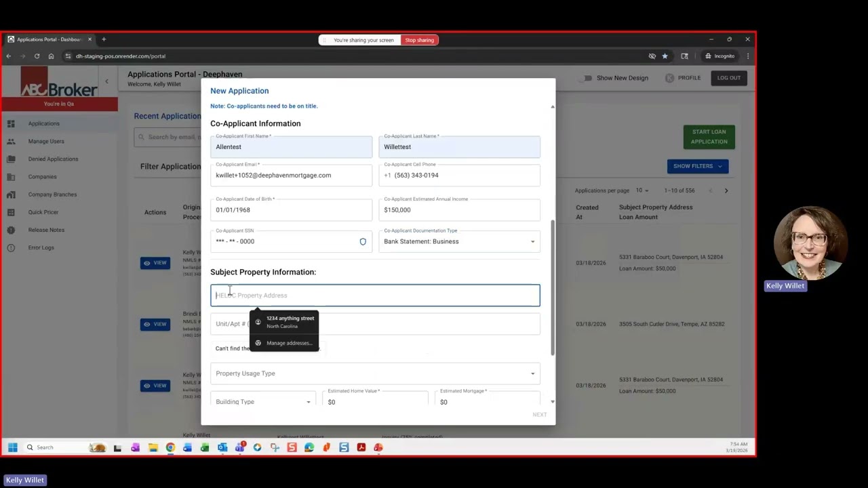Collapse the sidebar with the chevron
Screen dimensions: 868x488
[106, 81]
